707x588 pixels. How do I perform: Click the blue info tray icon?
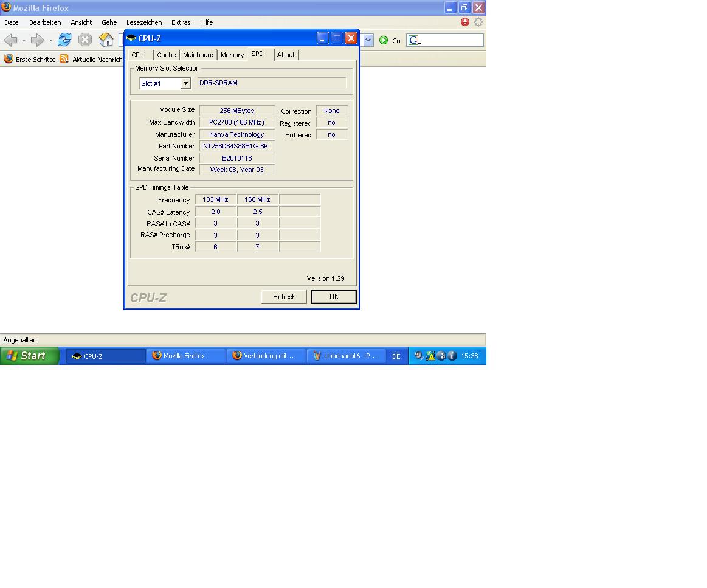click(452, 356)
